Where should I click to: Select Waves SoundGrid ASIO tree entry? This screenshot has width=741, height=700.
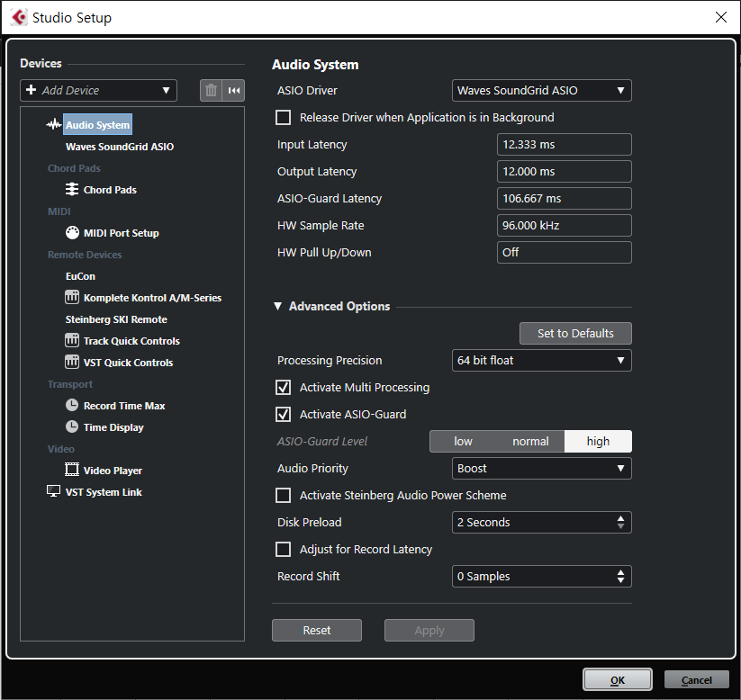click(x=120, y=147)
